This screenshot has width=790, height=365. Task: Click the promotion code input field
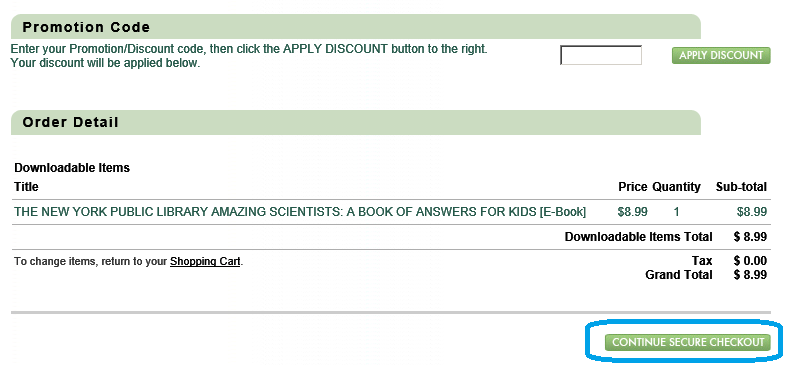tap(601, 55)
